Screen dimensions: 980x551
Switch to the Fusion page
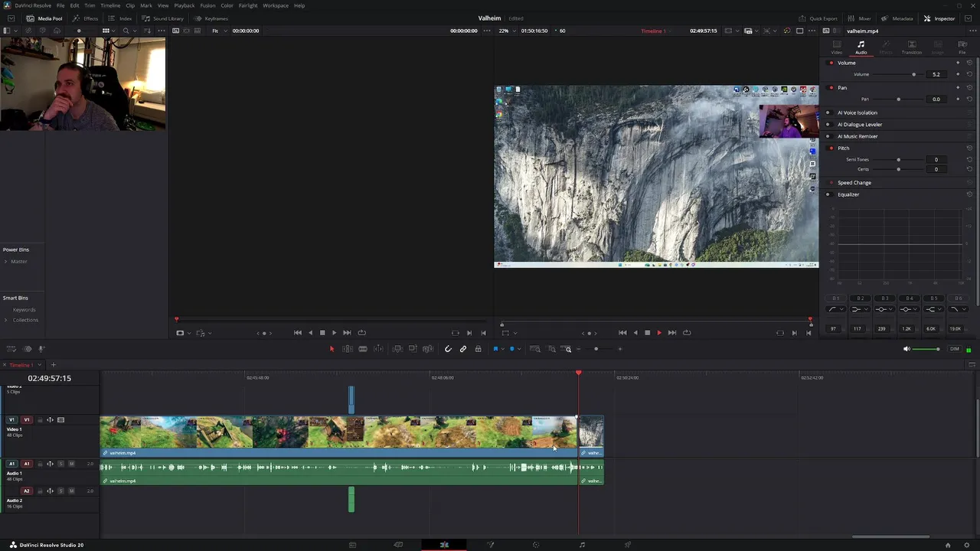pyautogui.click(x=490, y=545)
